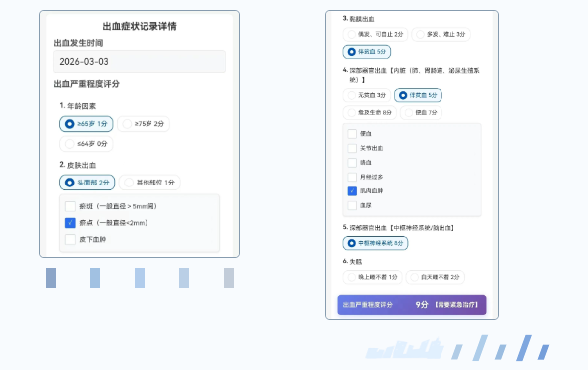
Task: Select 危及生命 8分 option
Action: tap(369, 113)
